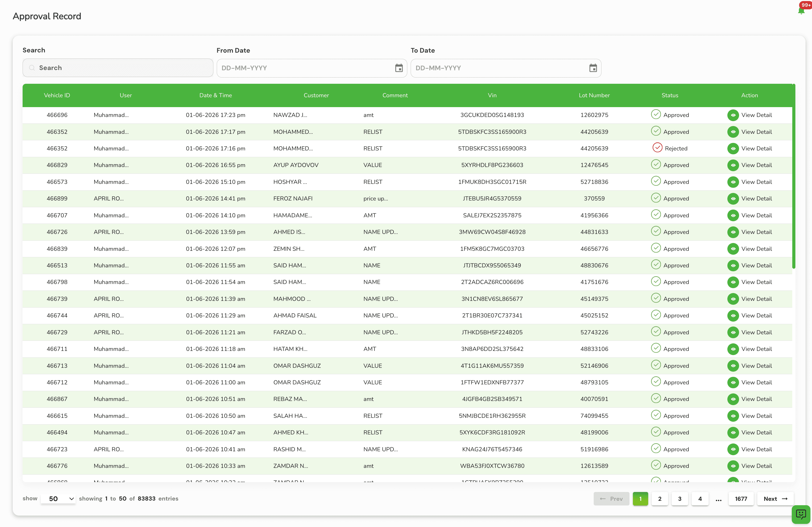Click customer AHMAD FAISAL
812x527 pixels.
(x=295, y=316)
